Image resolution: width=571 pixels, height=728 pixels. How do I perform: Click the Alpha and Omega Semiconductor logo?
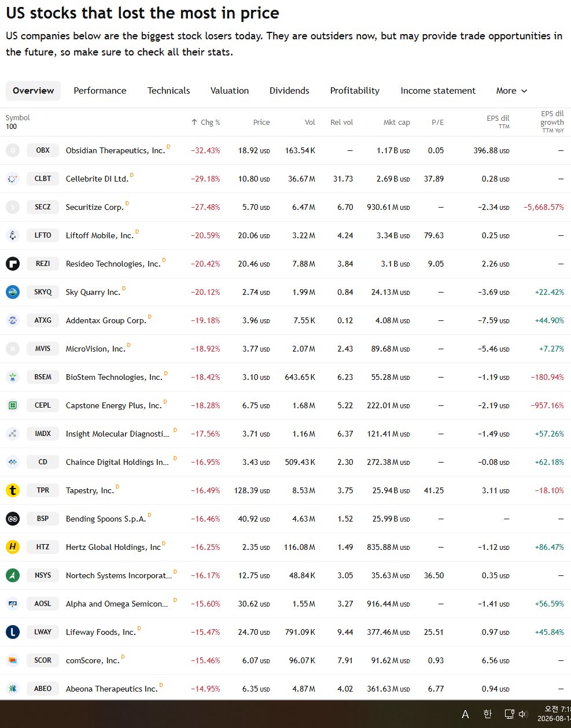tap(13, 604)
